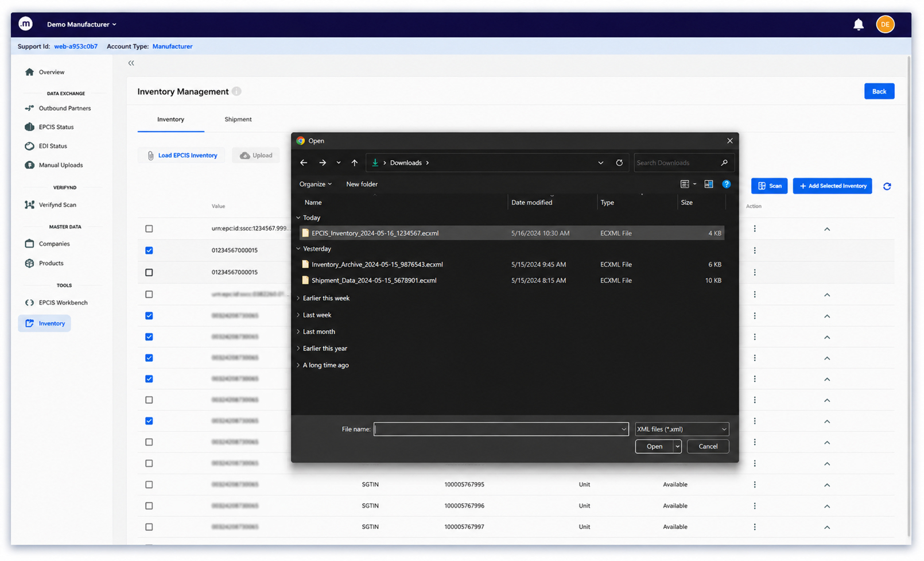Go up one folder level
924x561 pixels.
pyautogui.click(x=354, y=163)
